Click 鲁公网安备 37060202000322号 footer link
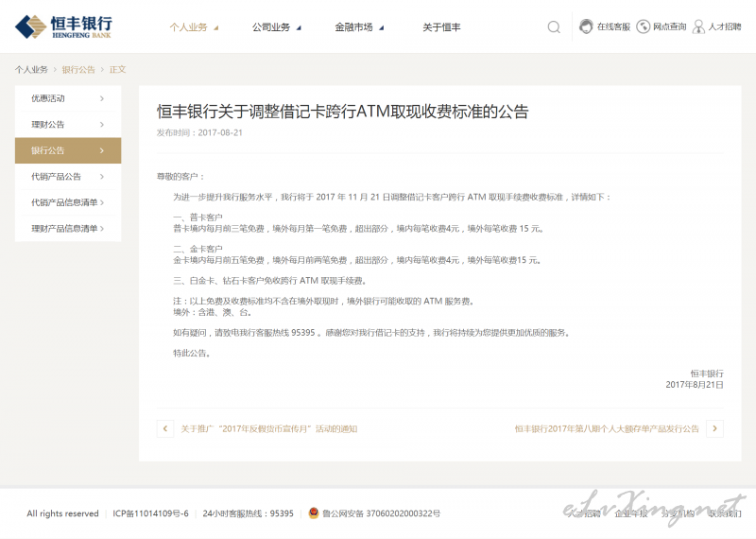 point(381,513)
